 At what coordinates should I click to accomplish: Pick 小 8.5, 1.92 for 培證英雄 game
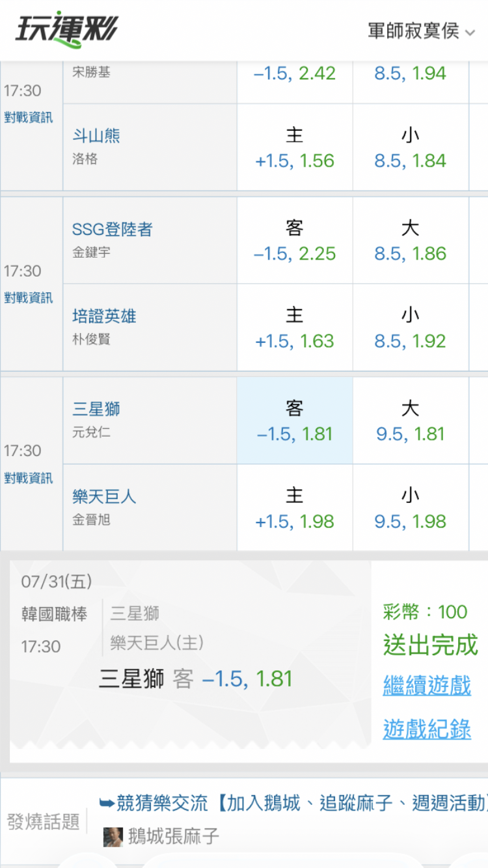[x=411, y=328]
